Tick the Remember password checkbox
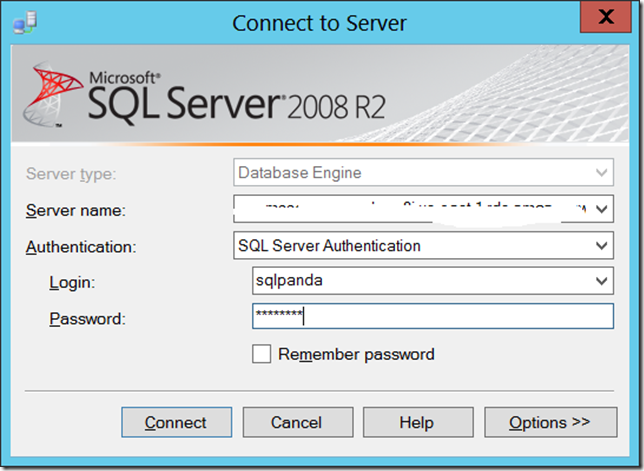The image size is (644, 471). (262, 354)
